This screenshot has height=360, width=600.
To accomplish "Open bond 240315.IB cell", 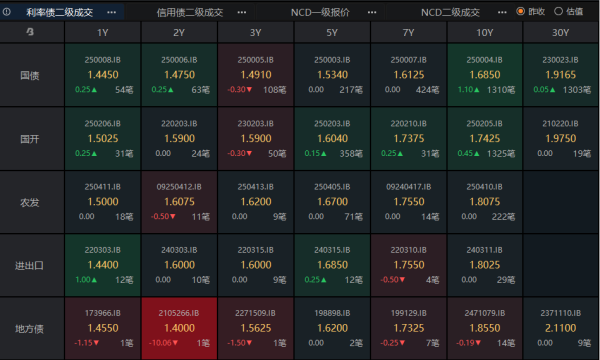I will pos(332,265).
